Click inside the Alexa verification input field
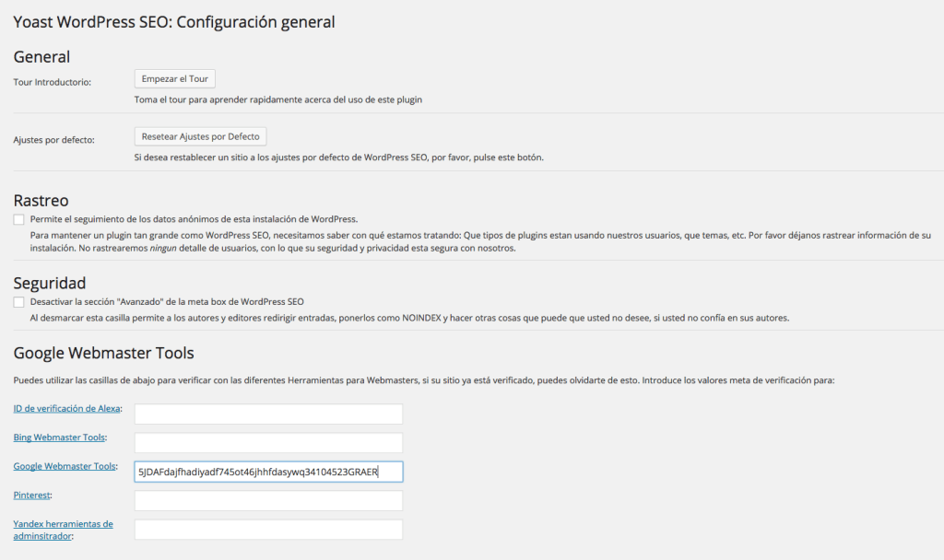 (267, 414)
